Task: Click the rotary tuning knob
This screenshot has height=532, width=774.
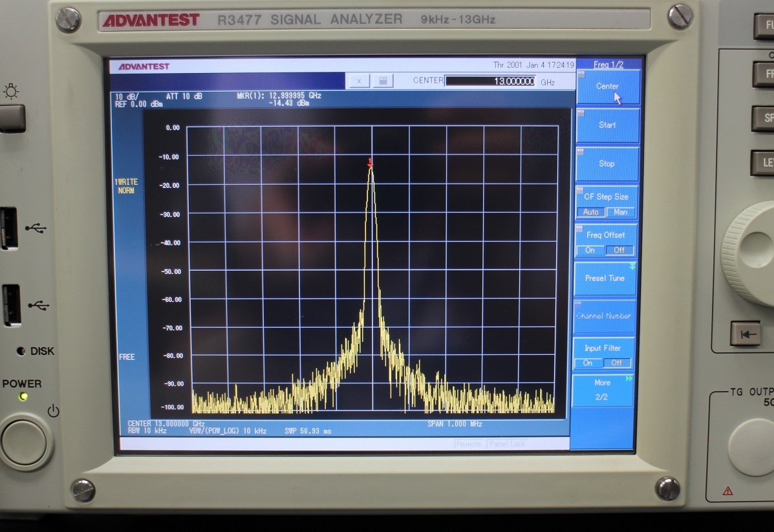Action: point(750,253)
